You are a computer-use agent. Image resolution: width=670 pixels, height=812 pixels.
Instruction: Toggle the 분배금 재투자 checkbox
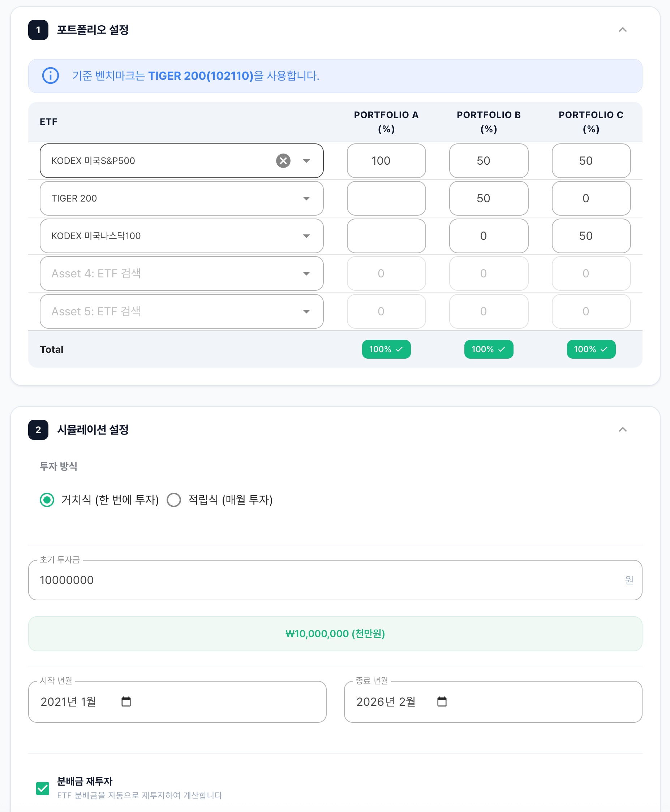43,788
